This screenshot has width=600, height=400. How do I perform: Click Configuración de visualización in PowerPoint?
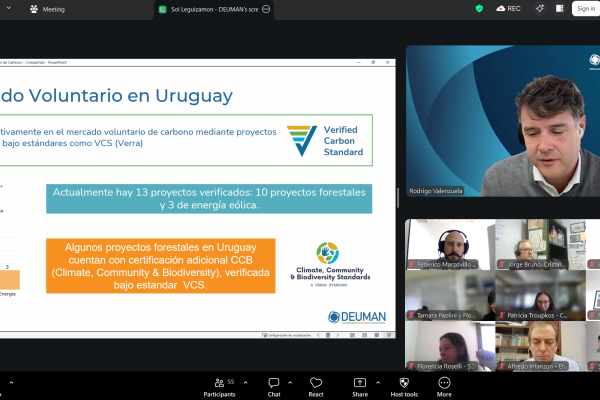tap(286, 335)
